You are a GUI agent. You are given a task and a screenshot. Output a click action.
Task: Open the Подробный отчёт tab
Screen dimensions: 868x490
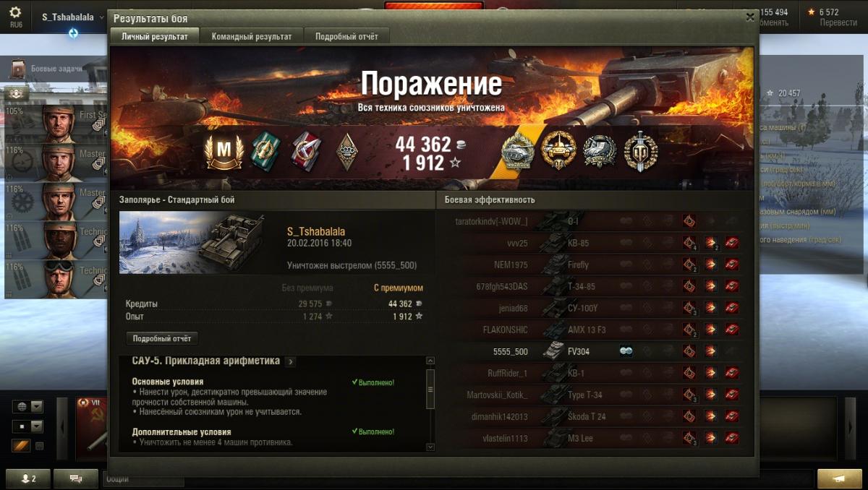[346, 36]
